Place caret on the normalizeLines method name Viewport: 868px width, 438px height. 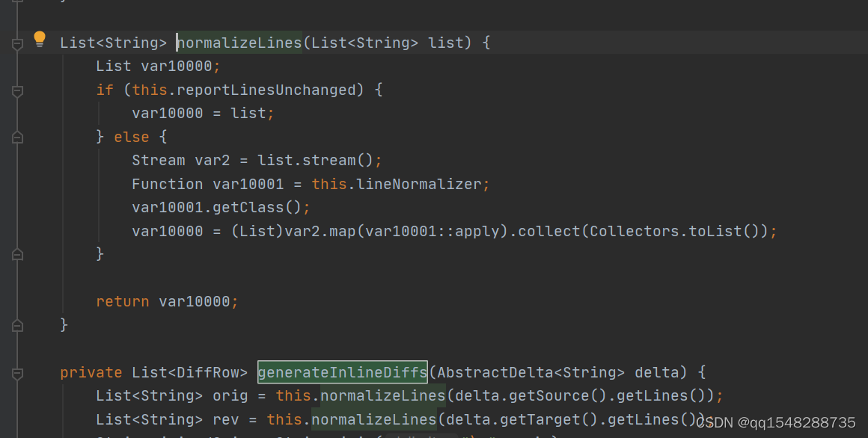pos(238,43)
